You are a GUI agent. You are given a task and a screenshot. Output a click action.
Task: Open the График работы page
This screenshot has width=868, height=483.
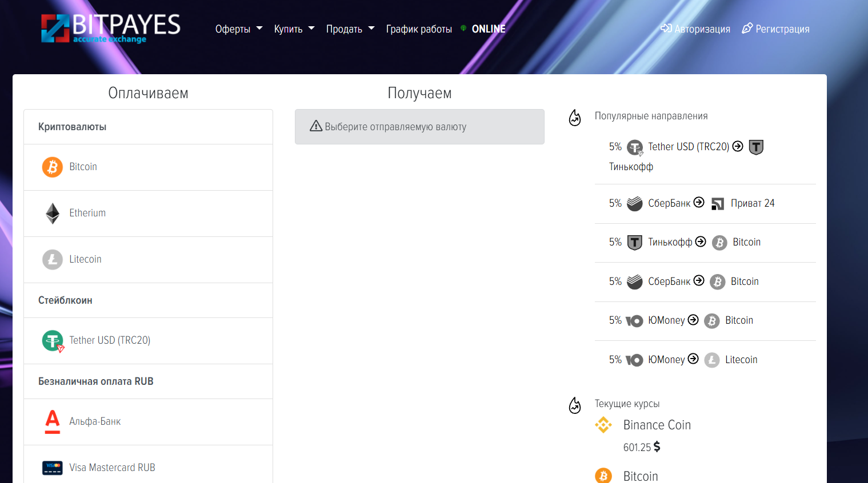pos(419,29)
